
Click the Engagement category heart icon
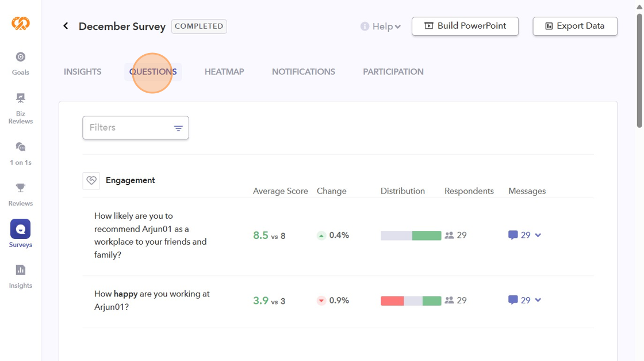pos(91,181)
